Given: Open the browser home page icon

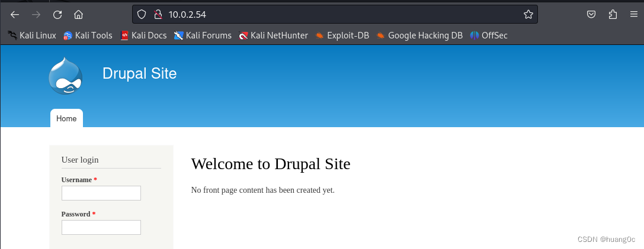Looking at the screenshot, I should tap(78, 15).
